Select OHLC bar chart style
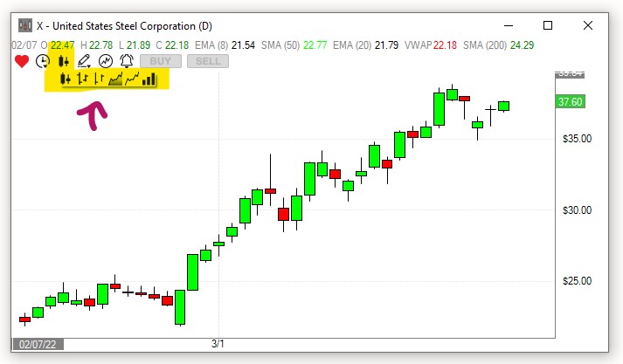Viewport: 623px width, 364px height. click(83, 79)
